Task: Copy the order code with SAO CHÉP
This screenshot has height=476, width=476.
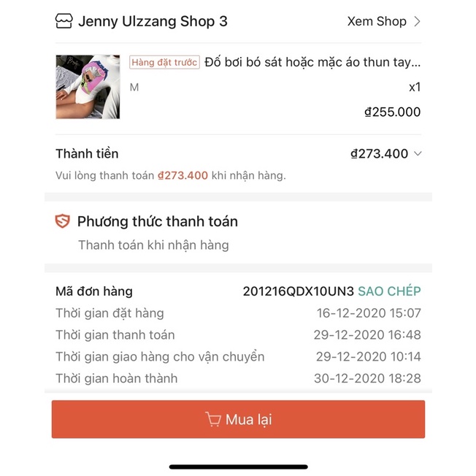Action: 389,291
